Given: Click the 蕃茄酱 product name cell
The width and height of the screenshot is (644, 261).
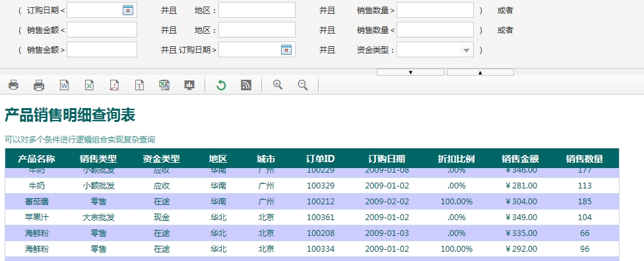Looking at the screenshot, I should [x=36, y=202].
